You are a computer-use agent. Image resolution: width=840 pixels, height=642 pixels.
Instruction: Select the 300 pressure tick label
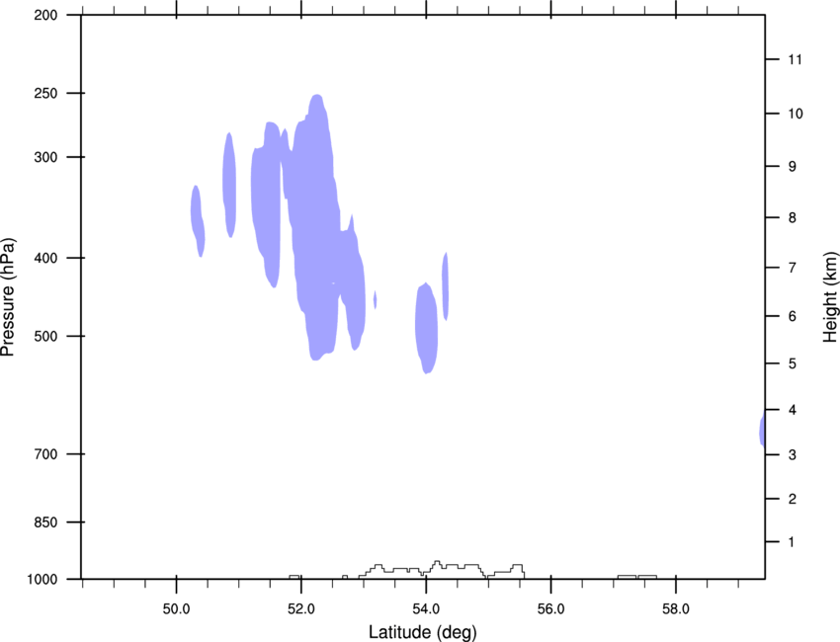point(45,157)
